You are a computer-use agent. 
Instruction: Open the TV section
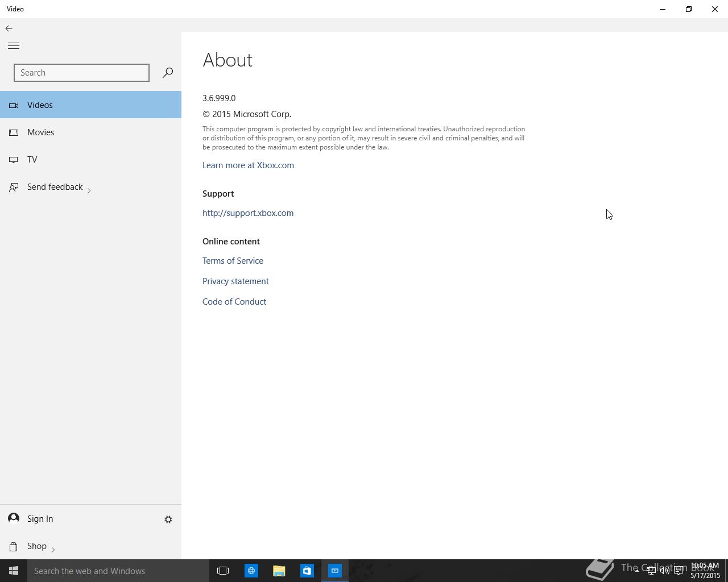90,160
